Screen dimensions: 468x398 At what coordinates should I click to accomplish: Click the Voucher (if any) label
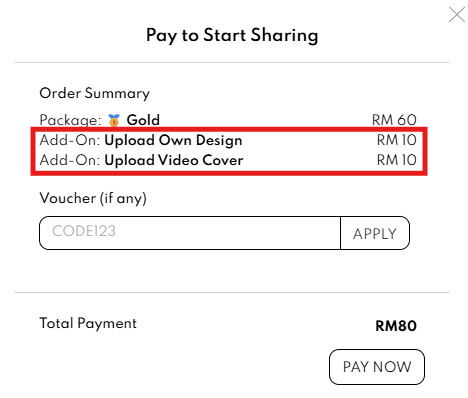click(93, 198)
